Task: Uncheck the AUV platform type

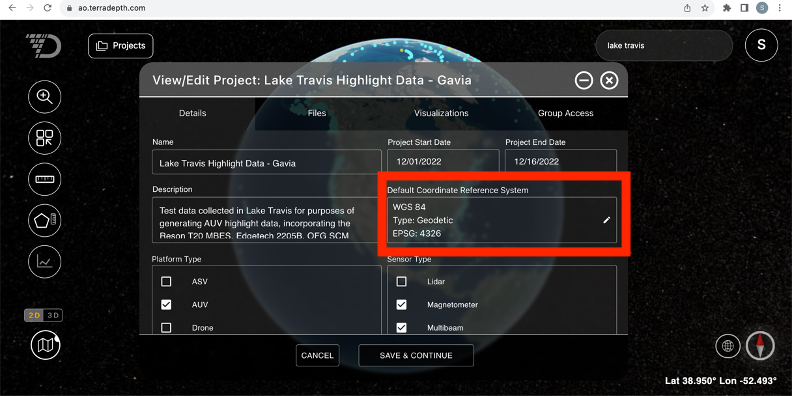Action: point(166,305)
